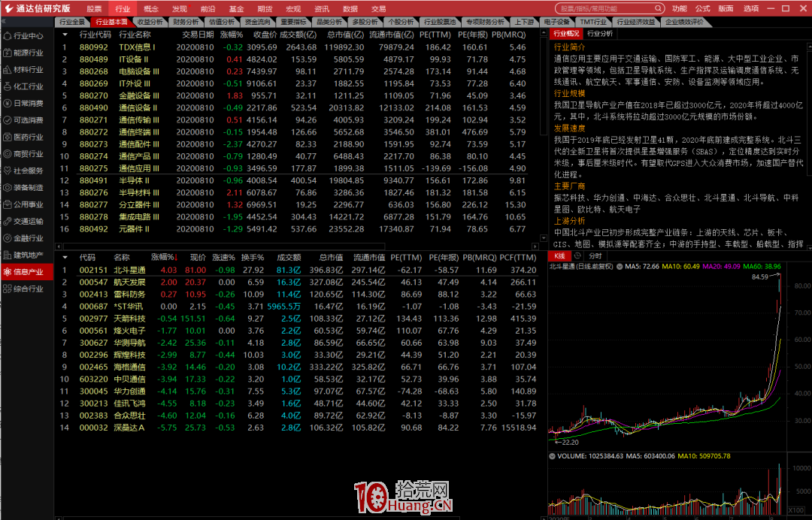The image size is (812, 520).
Task: Click the industry table horizontal scrollbar
Action: (224, 246)
